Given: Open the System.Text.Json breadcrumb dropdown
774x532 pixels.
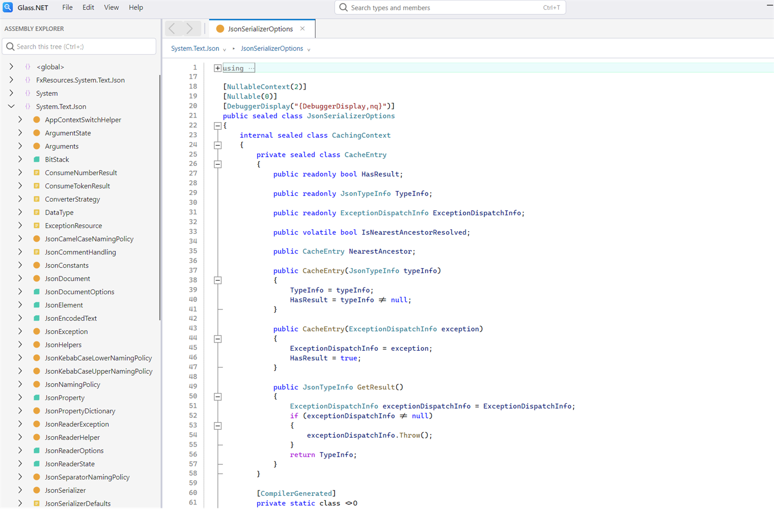Looking at the screenshot, I should point(225,49).
